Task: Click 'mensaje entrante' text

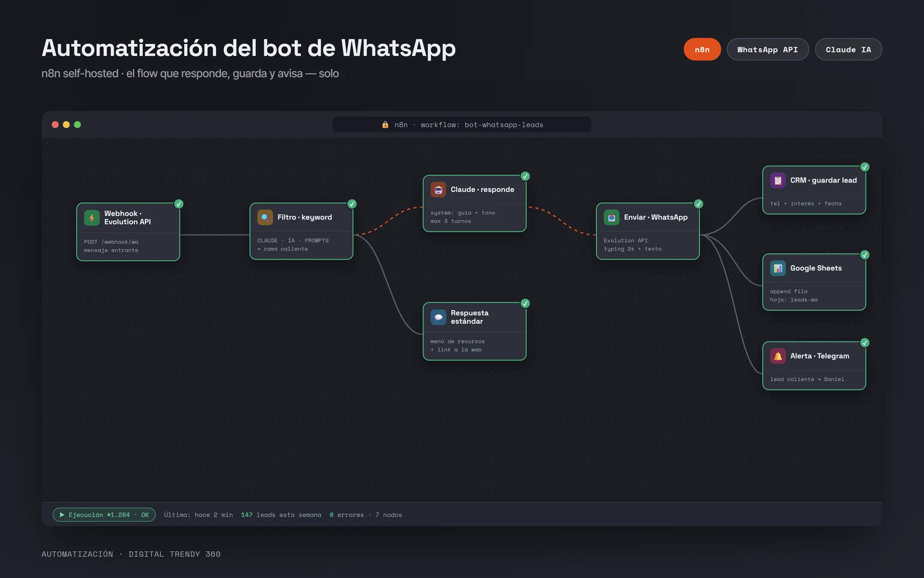Action: (111, 251)
